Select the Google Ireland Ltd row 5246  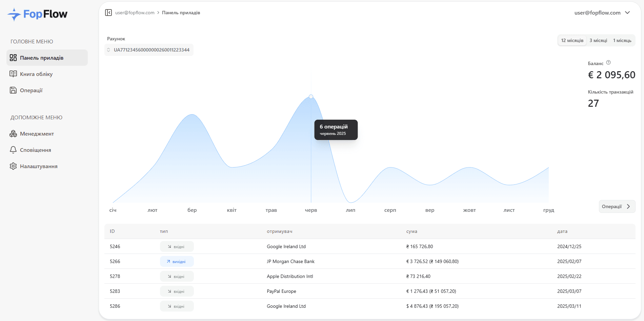(x=286, y=246)
